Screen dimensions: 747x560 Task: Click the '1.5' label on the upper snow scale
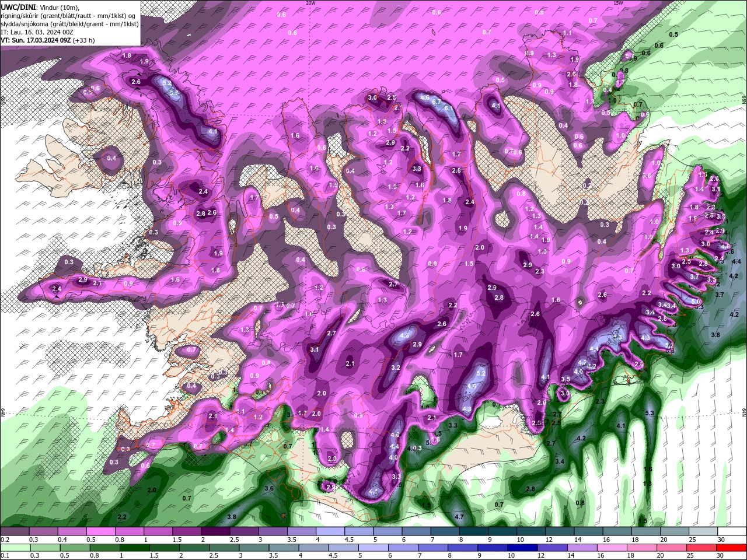coord(176,540)
